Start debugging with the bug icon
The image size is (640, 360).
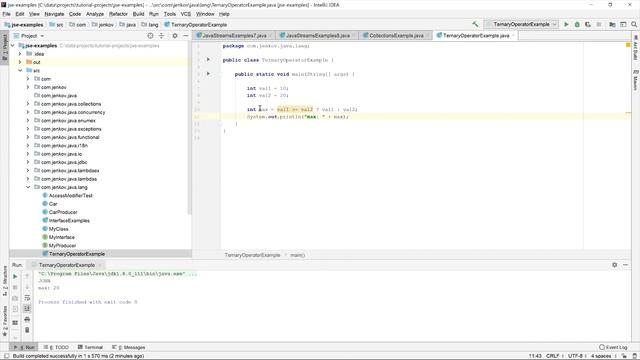point(577,24)
